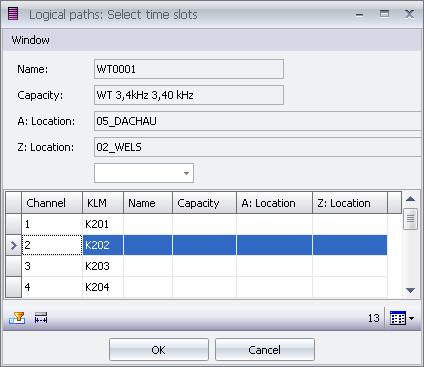Maximize the Select time slots window
The image size is (424, 367).
tap(384, 14)
